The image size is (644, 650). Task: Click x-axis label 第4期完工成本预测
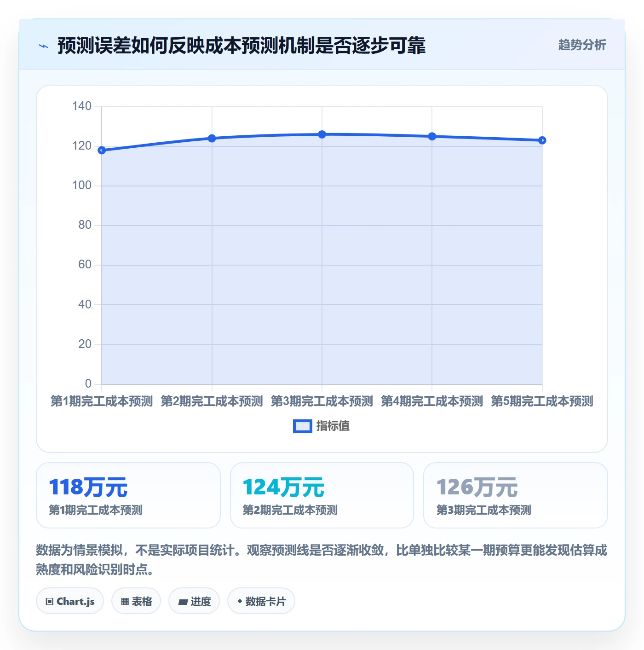click(x=432, y=401)
